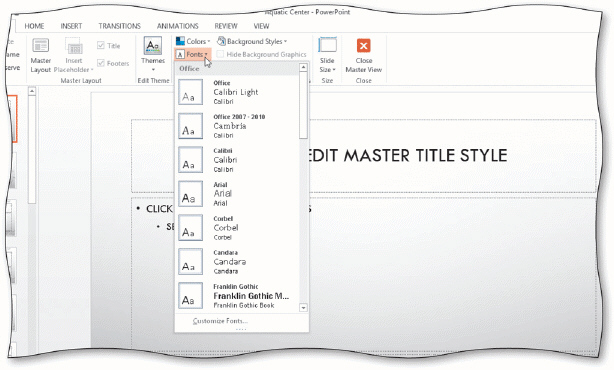
Task: Click font list scroll up arrow
Action: [x=303, y=67]
